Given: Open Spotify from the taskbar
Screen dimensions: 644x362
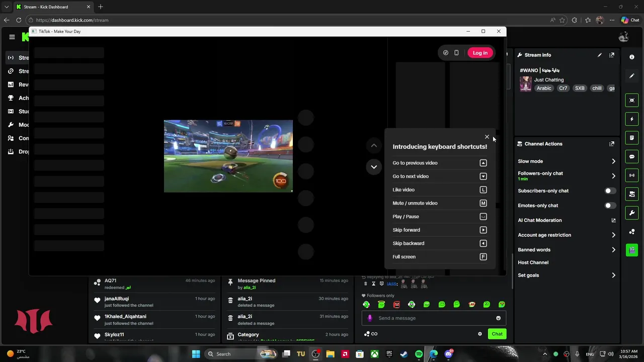Looking at the screenshot, I should (419, 354).
